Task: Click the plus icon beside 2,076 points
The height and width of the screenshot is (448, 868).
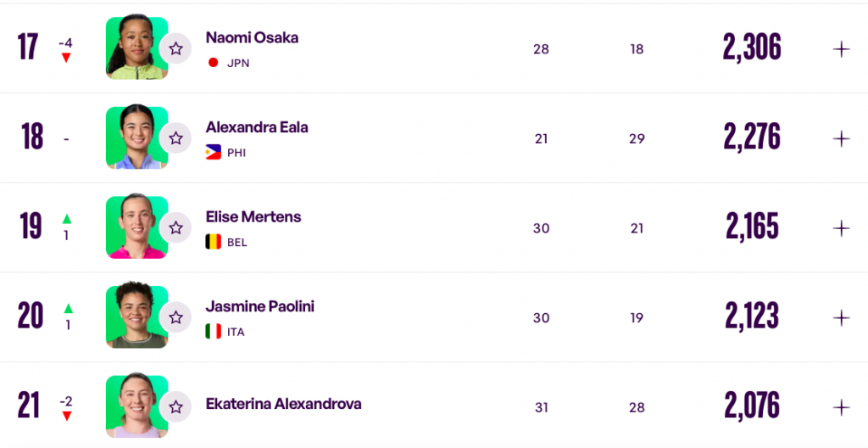Action: pos(841,407)
